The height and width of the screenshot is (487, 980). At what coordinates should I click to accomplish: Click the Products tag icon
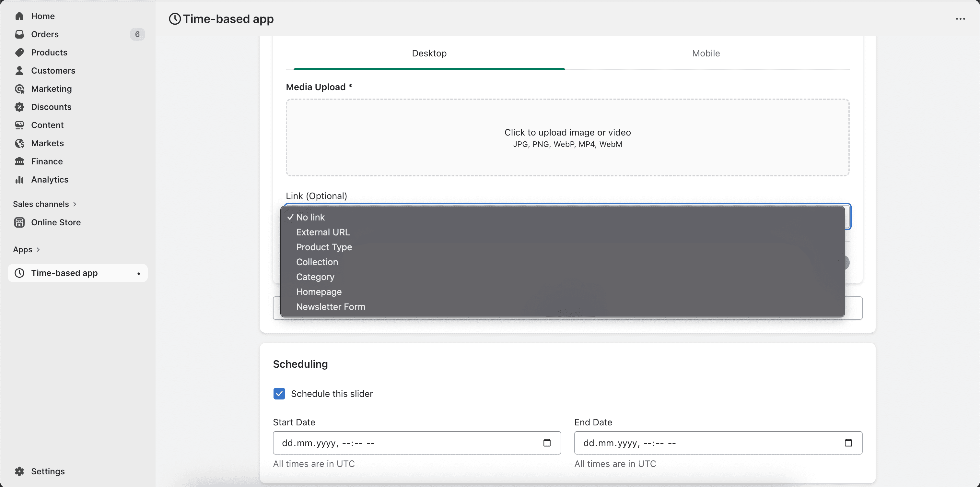pyautogui.click(x=20, y=53)
